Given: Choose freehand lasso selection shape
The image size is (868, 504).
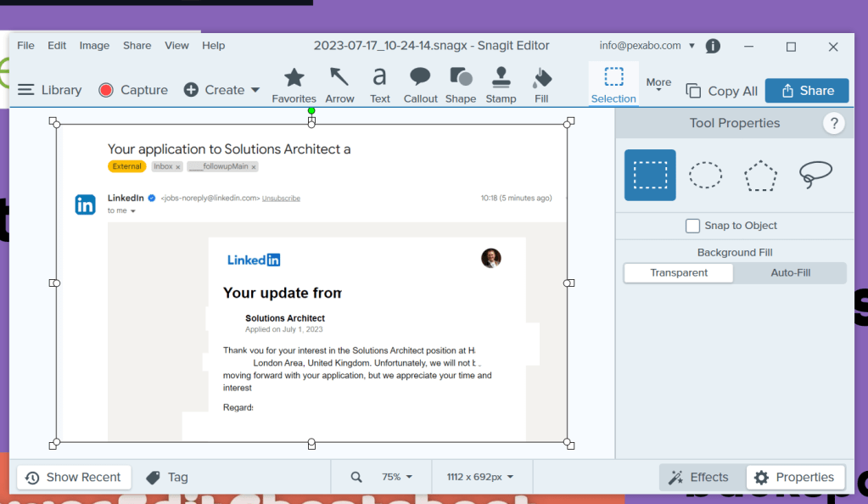Looking at the screenshot, I should coord(815,175).
